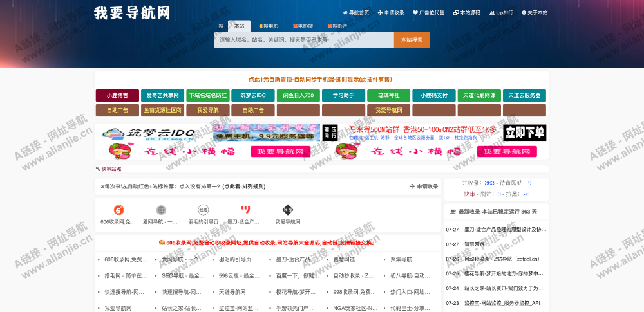Screen dimensions: 644x312
Task: Focus the site search input field
Action: click(304, 40)
